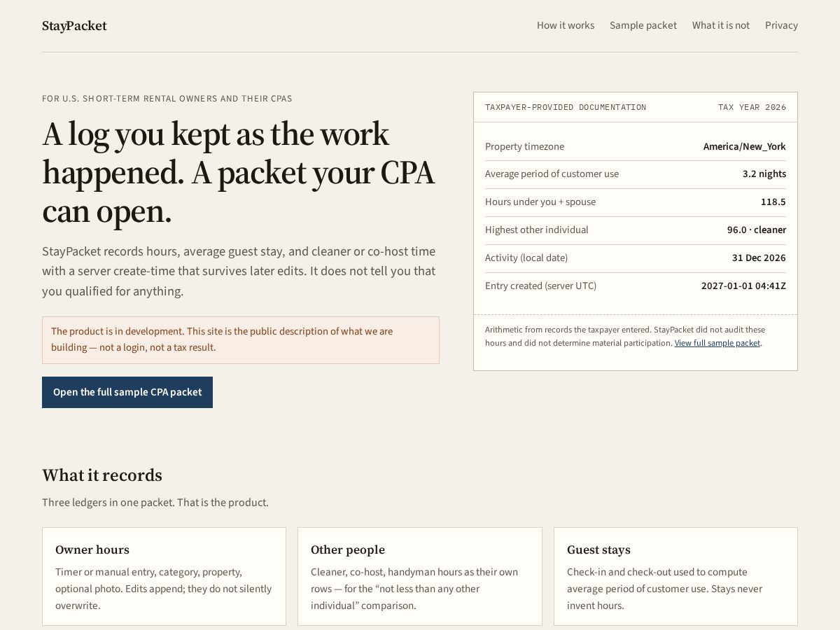This screenshot has height=630, width=840.
Task: Click the StayPacket records hours intro paragraph
Action: (x=239, y=271)
